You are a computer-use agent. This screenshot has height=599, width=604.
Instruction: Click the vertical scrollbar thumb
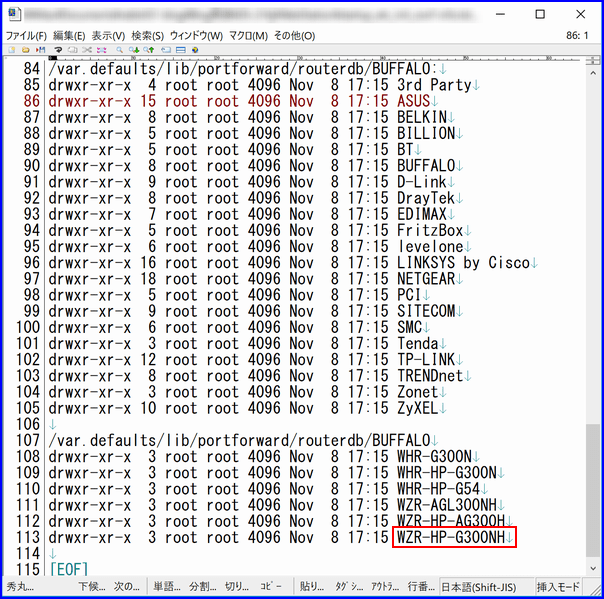click(593, 490)
